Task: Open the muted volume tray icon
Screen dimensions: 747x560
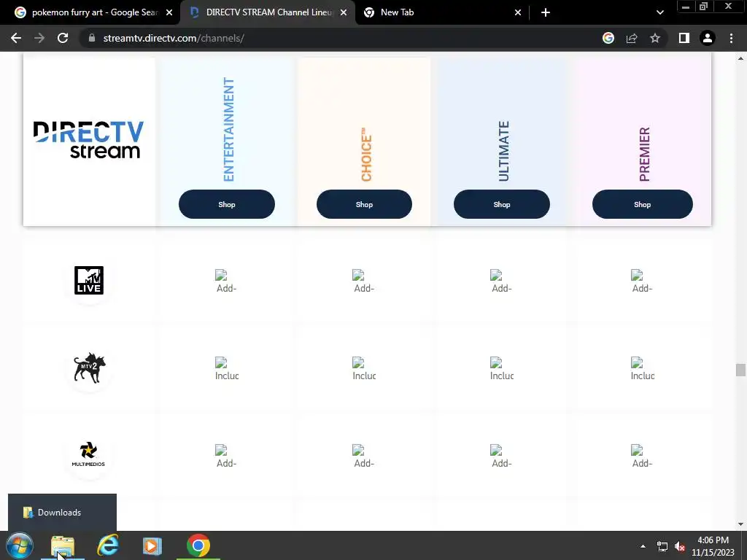Action: click(x=679, y=546)
